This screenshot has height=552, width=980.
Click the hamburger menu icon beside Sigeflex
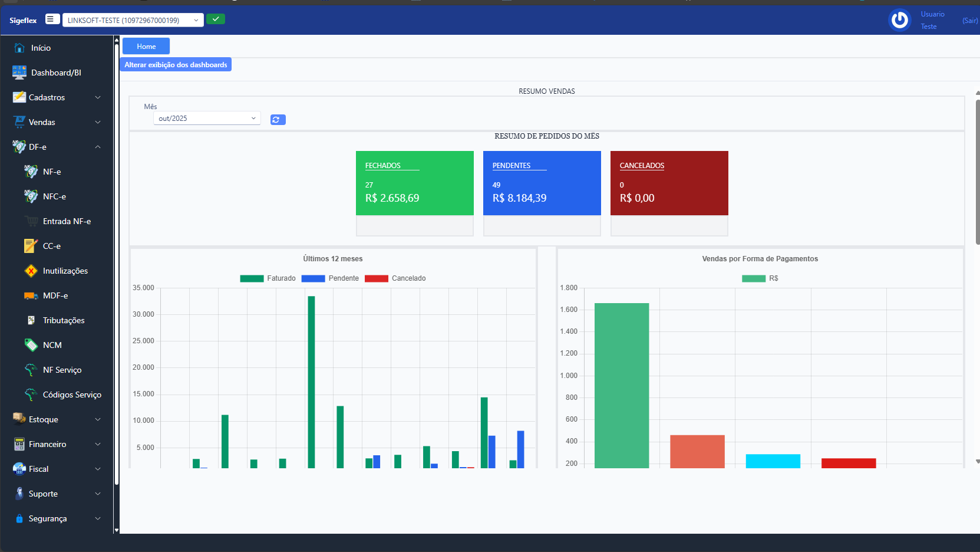click(52, 19)
